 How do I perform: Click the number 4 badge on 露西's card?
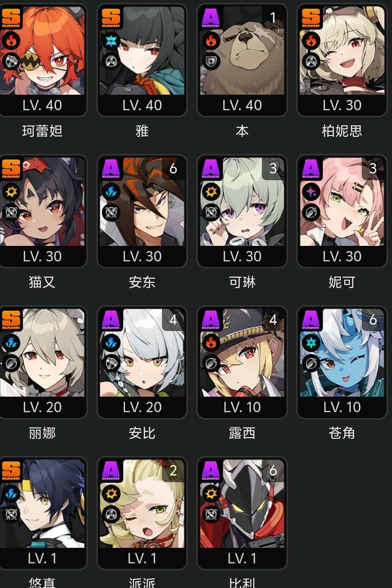273,319
